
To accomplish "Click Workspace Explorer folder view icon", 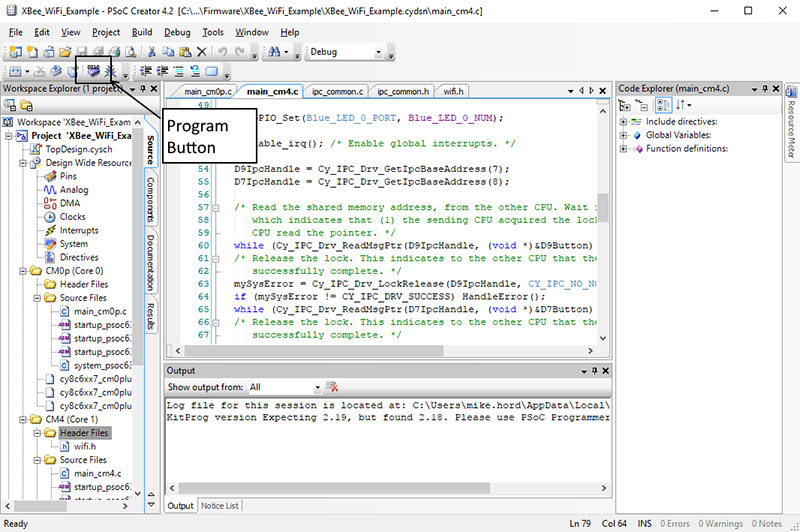I will click(x=26, y=106).
